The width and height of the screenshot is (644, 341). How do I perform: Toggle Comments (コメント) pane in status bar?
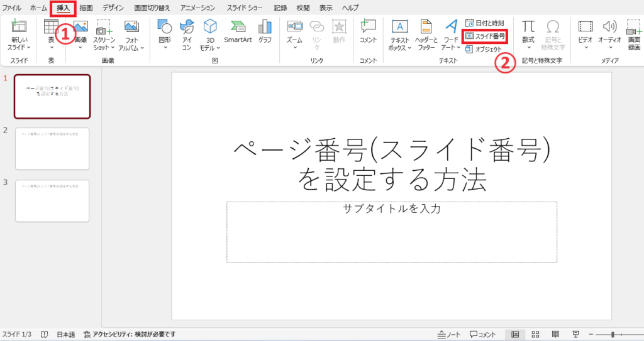click(483, 335)
